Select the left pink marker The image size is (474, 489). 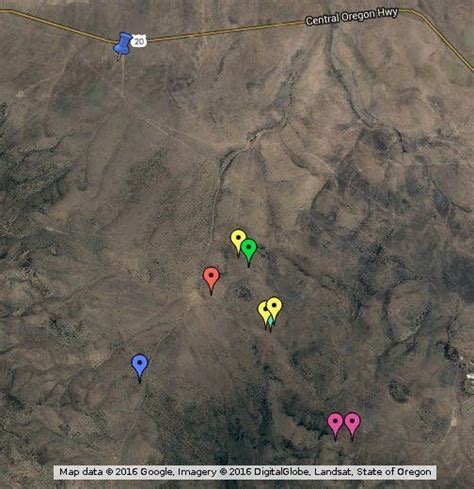(x=335, y=423)
